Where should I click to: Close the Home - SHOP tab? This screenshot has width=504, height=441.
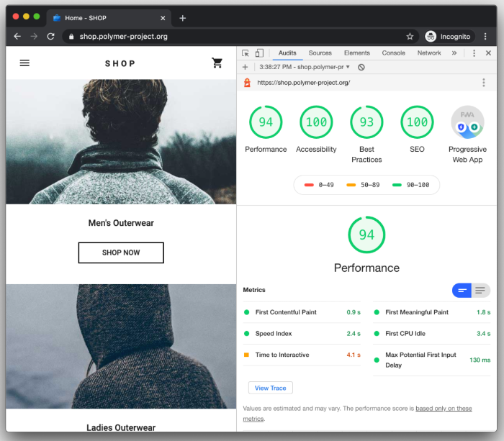coord(163,18)
